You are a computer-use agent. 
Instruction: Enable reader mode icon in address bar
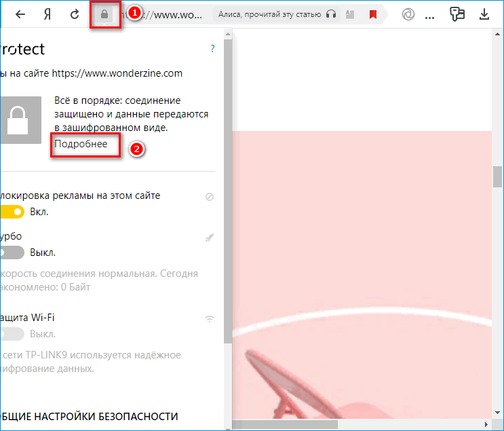pos(350,14)
